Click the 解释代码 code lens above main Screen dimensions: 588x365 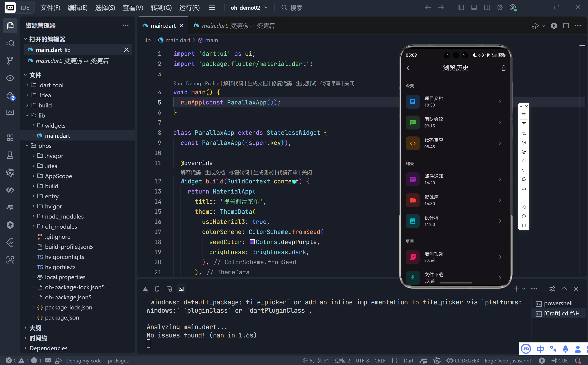(x=233, y=83)
